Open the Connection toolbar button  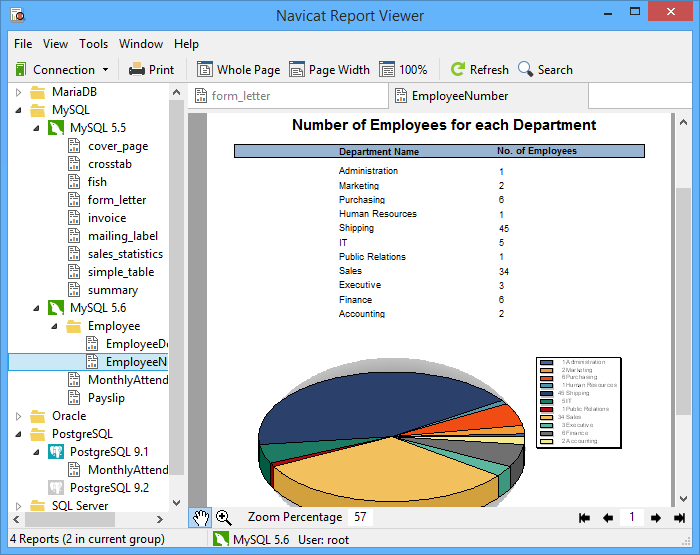point(56,70)
